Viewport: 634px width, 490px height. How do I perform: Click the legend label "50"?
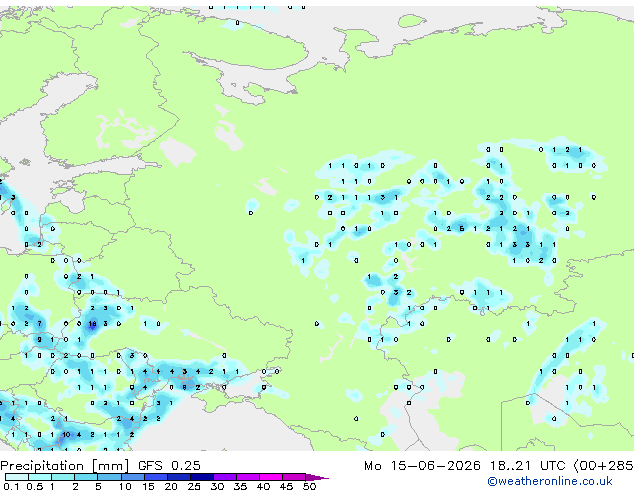[x=309, y=486]
